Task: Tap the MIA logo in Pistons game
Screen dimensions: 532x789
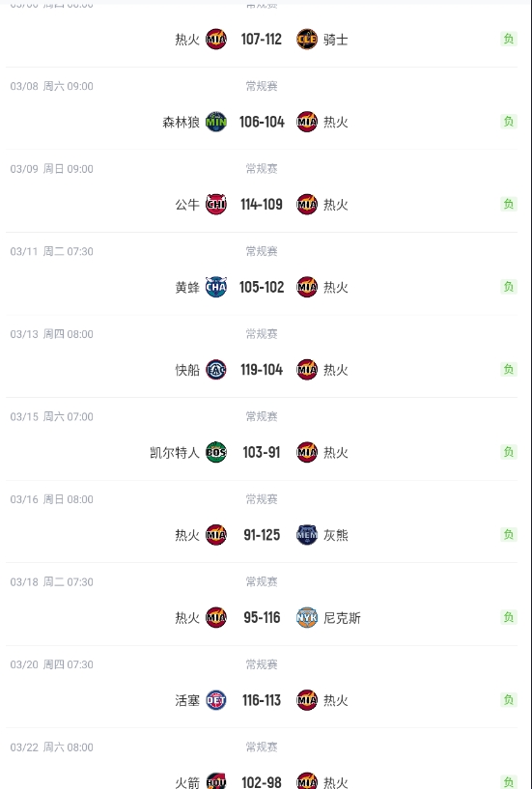Action: pyautogui.click(x=307, y=700)
